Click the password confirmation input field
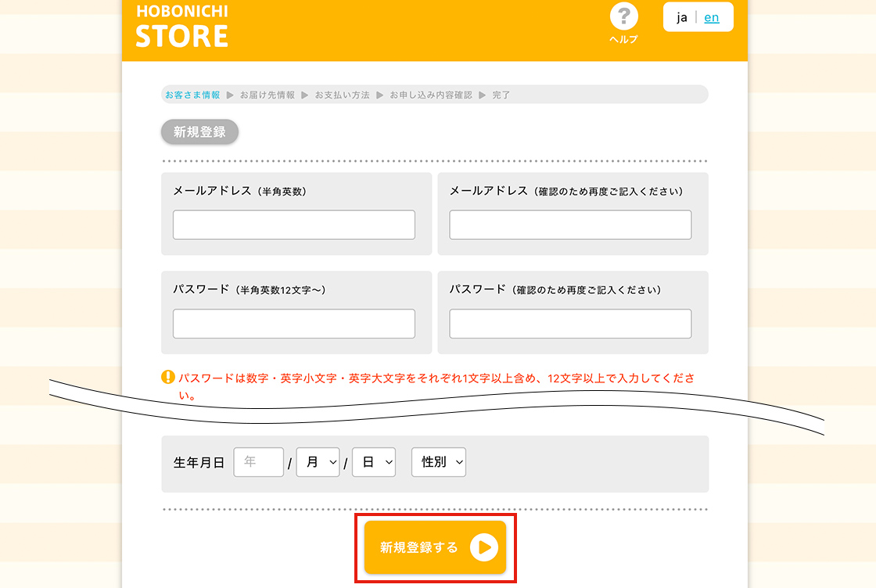The image size is (876, 588). [570, 324]
